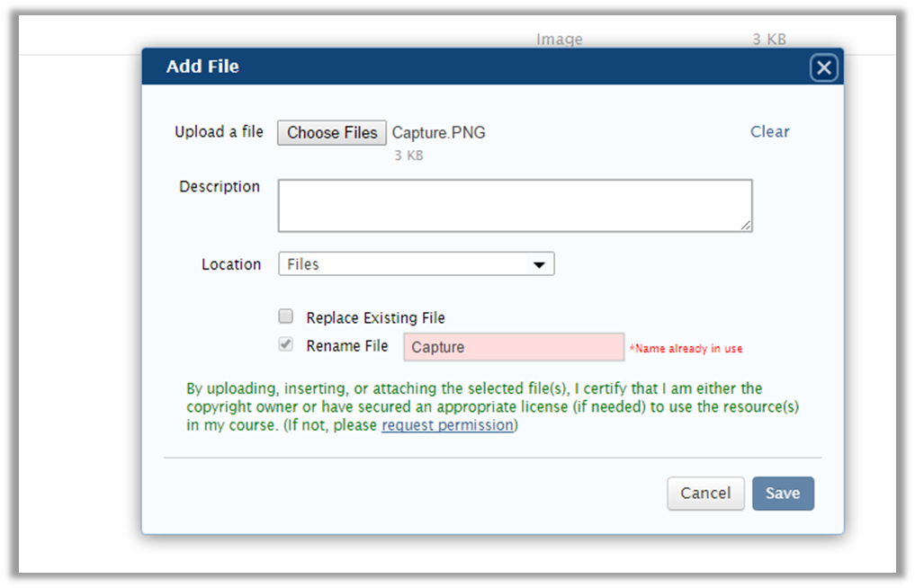Image resolution: width=915 pixels, height=588 pixels.
Task: Close the Add File dialog
Action: point(823,67)
